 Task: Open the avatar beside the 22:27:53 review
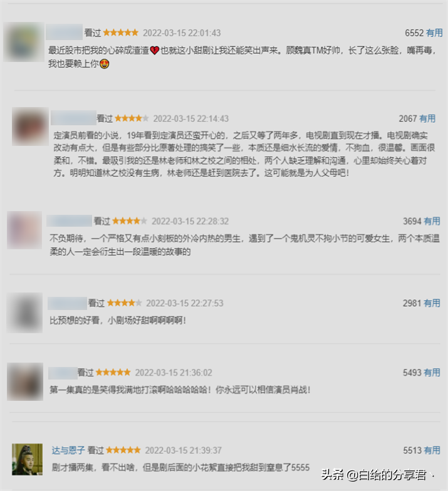click(25, 313)
